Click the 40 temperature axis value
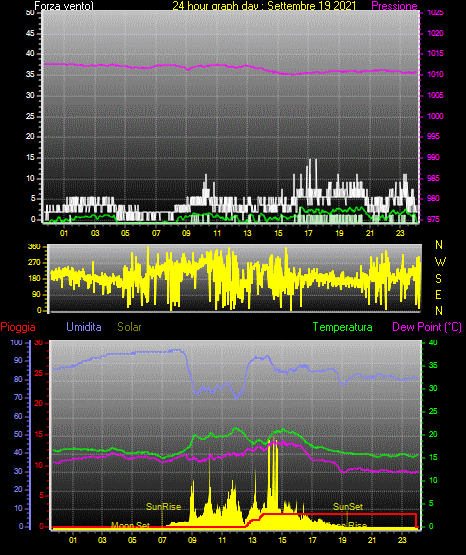466x555 pixels. [x=433, y=342]
